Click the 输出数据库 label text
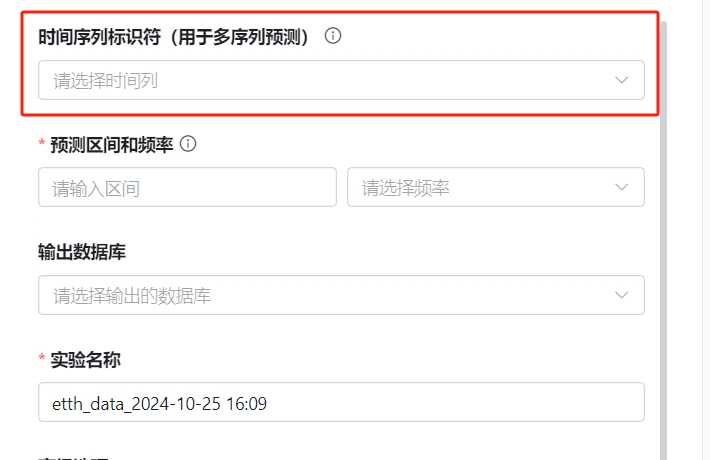Screen dimensions: 710x460 pos(82,252)
